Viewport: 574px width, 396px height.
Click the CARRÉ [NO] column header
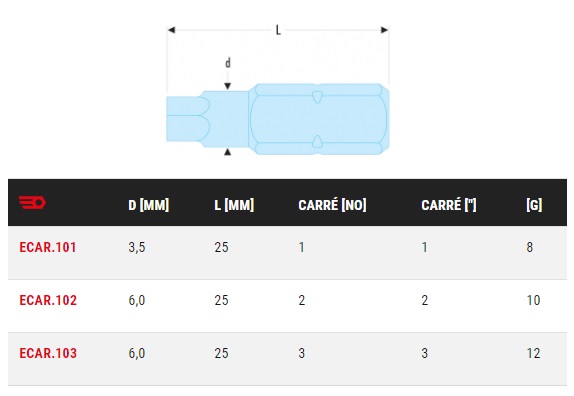[332, 205]
